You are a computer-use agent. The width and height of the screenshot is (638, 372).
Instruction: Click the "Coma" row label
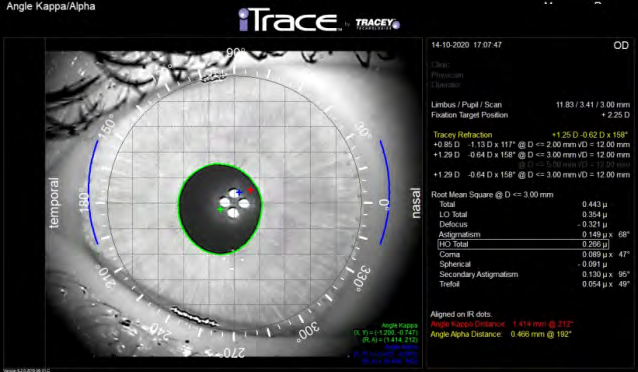click(x=450, y=254)
